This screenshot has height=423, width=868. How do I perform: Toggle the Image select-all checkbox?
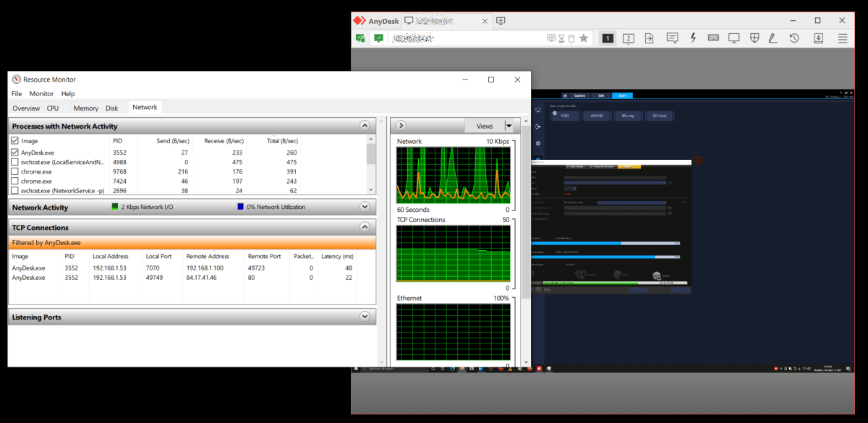[15, 140]
